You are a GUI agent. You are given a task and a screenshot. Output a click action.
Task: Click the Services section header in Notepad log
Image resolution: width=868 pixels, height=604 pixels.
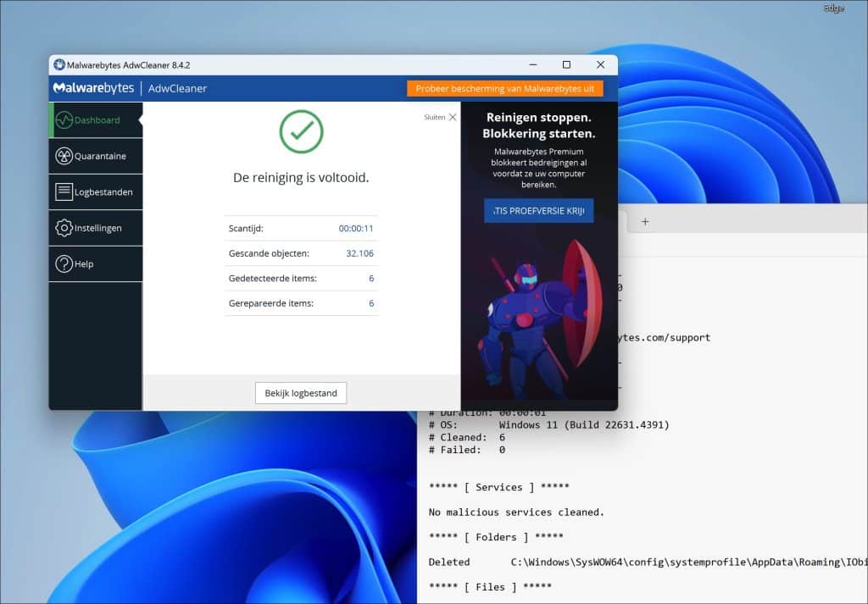pyautogui.click(x=498, y=487)
